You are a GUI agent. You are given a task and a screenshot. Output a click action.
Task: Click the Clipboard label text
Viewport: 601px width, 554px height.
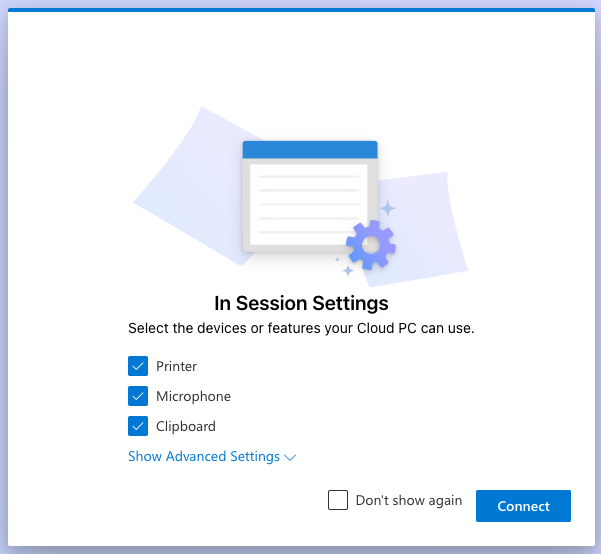pyautogui.click(x=186, y=426)
